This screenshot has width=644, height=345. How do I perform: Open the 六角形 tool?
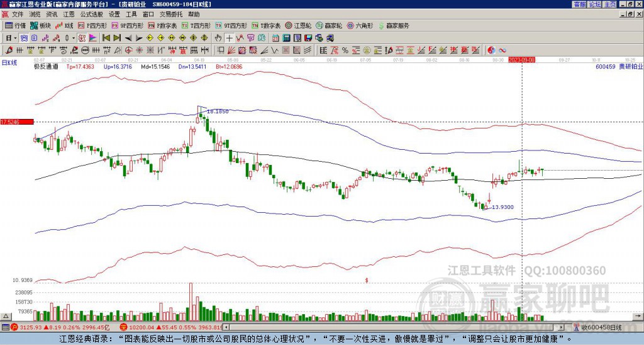pyautogui.click(x=360, y=25)
